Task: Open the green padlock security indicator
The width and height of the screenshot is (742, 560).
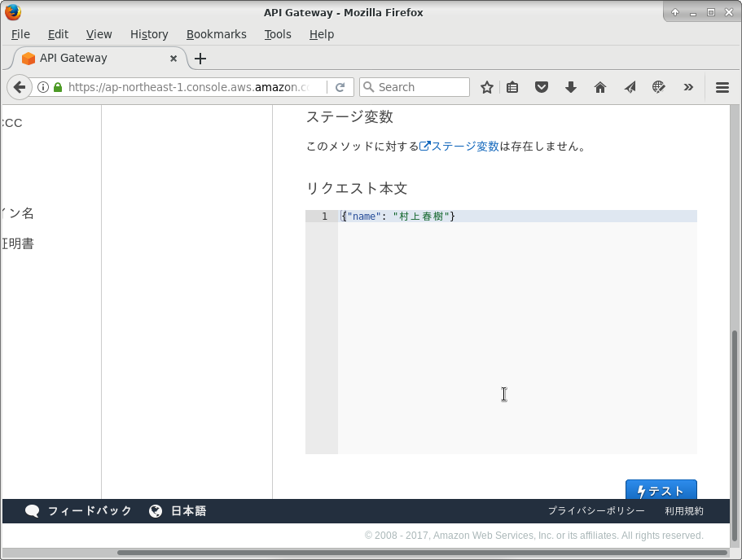Action: pos(58,87)
